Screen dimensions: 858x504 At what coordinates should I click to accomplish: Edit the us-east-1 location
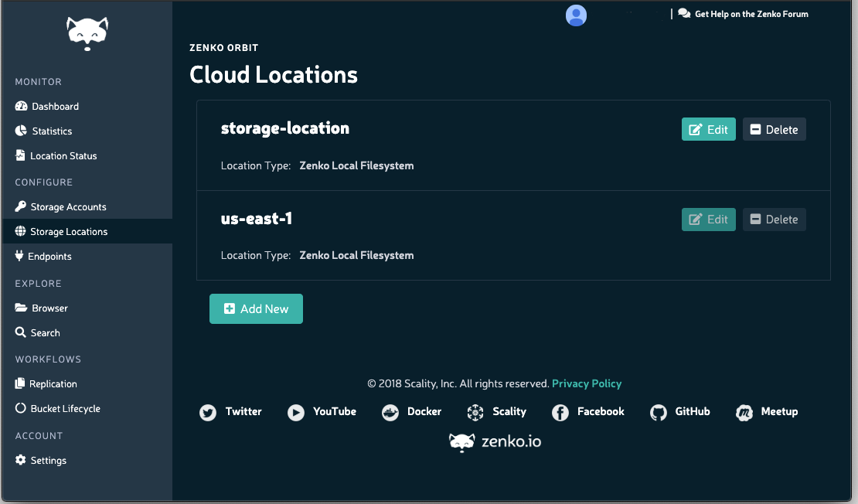coord(708,219)
